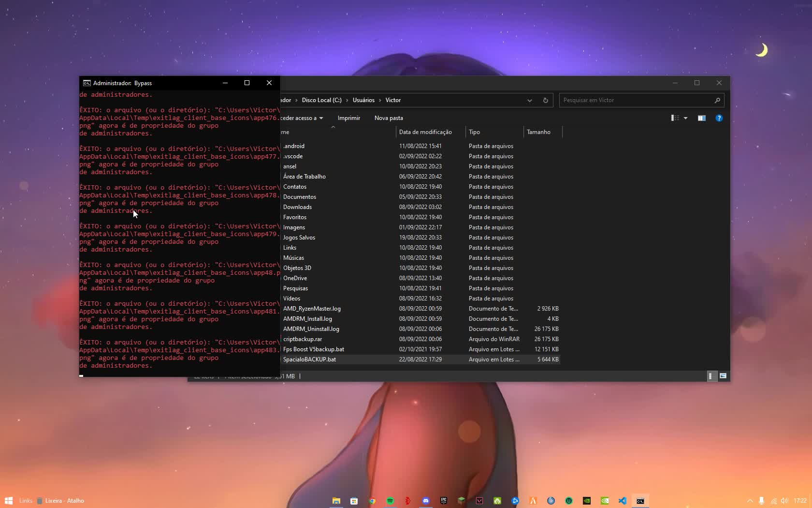Open uTorrent from the taskbar
This screenshot has height=508, width=812.
click(568, 501)
